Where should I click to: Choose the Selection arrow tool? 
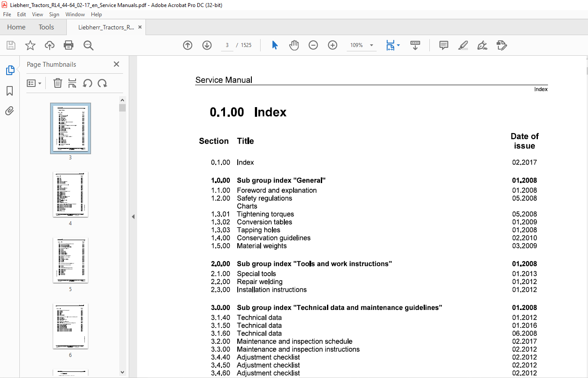coord(275,45)
